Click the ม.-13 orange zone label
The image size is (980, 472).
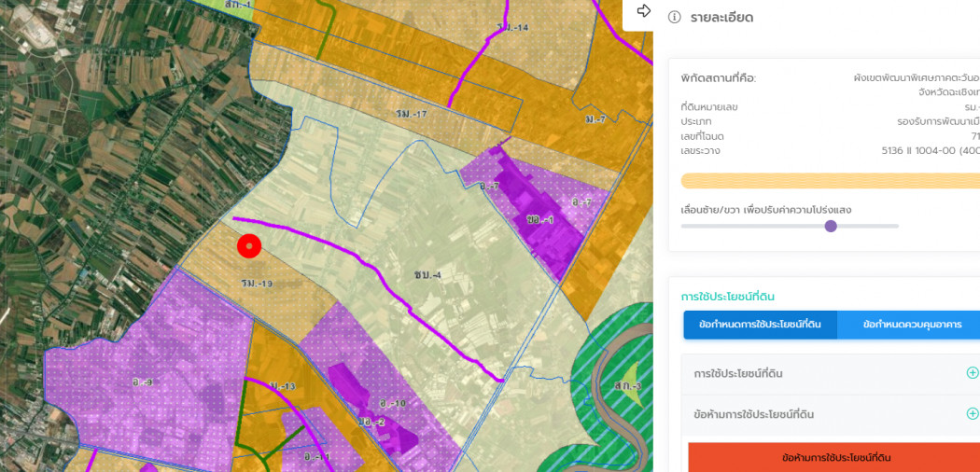point(283,386)
